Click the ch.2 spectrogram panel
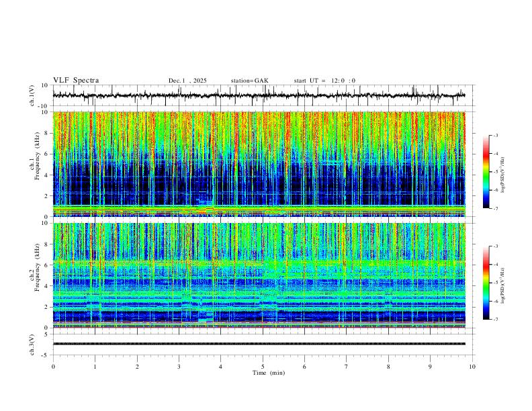This screenshot has width=532, height=411. click(259, 275)
